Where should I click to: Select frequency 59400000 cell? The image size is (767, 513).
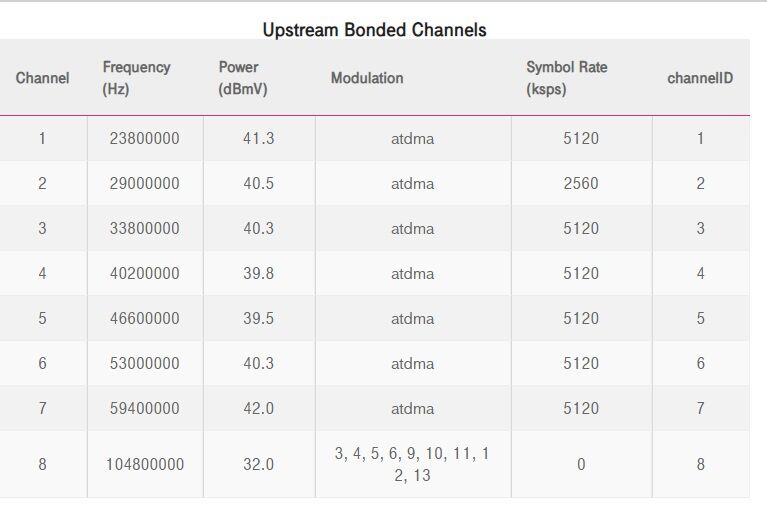[x=144, y=408]
